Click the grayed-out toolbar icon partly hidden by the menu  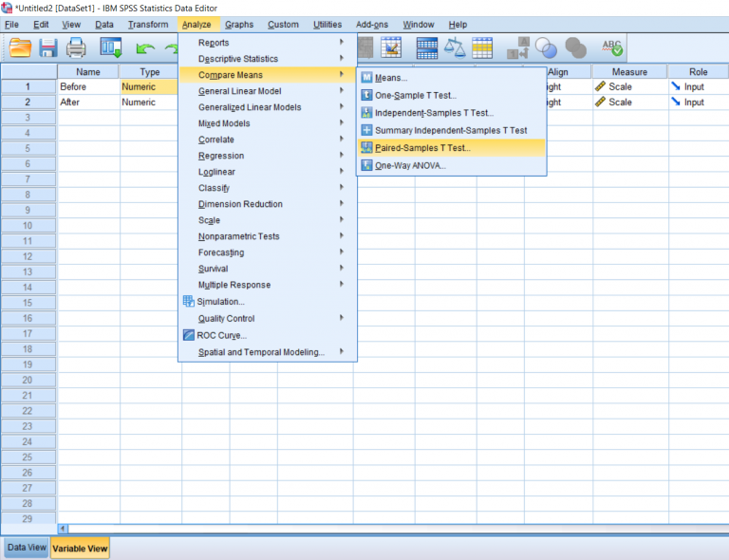[x=364, y=47]
